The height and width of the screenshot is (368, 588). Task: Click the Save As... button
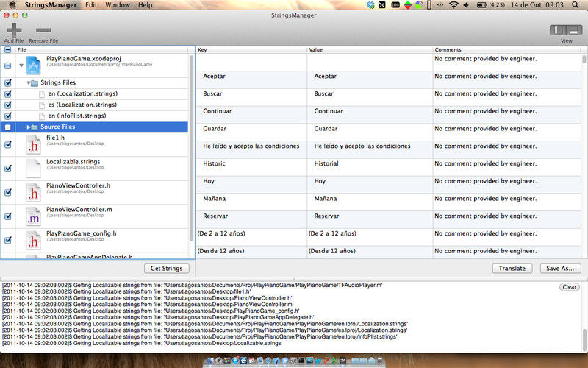(560, 269)
